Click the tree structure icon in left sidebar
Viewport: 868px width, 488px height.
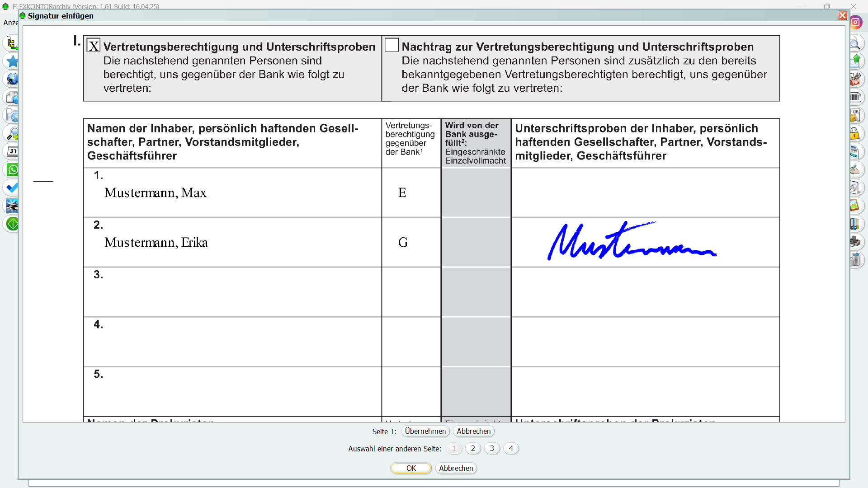[x=12, y=43]
